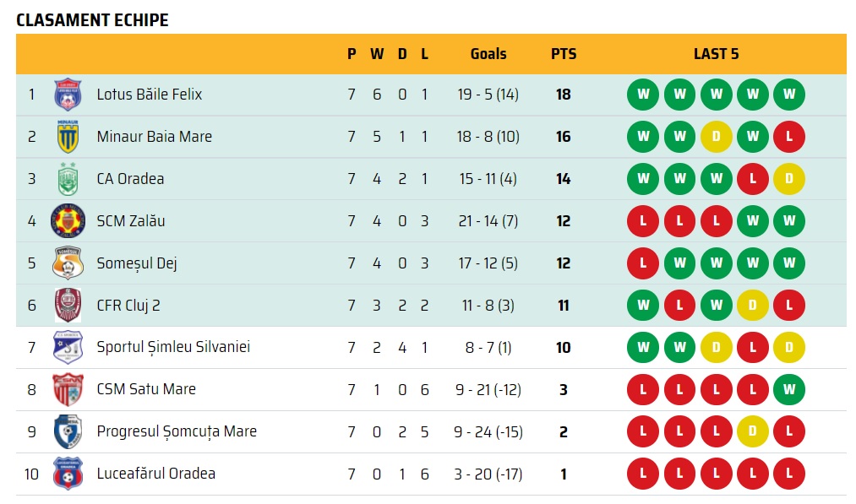Image resolution: width=856 pixels, height=504 pixels.
Task: Click the LAST 5 column header
Action: pos(716,54)
